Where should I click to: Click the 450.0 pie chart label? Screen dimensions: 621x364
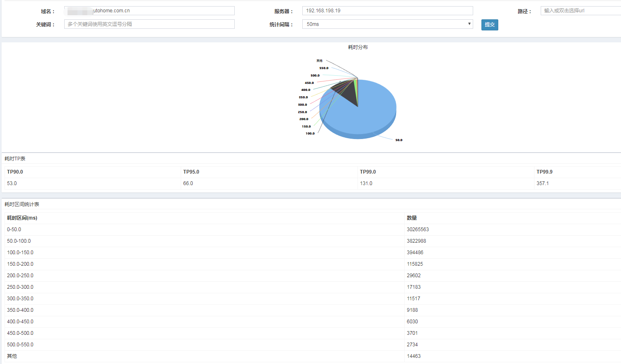point(309,83)
